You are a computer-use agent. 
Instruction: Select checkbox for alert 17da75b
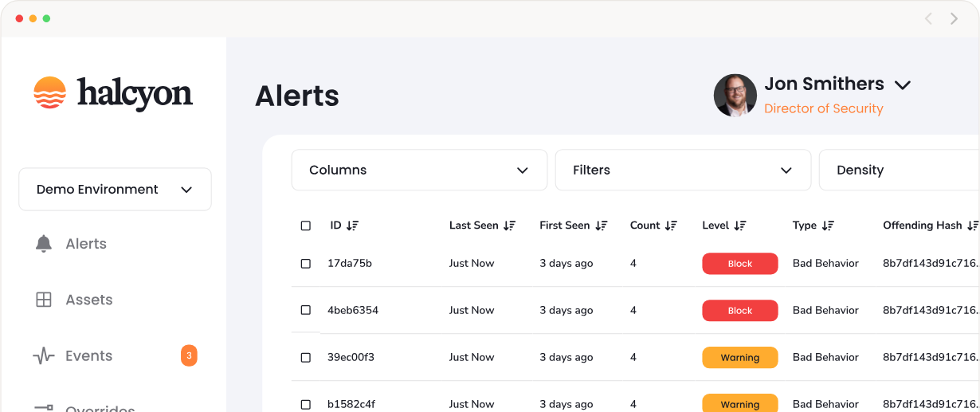coord(306,264)
